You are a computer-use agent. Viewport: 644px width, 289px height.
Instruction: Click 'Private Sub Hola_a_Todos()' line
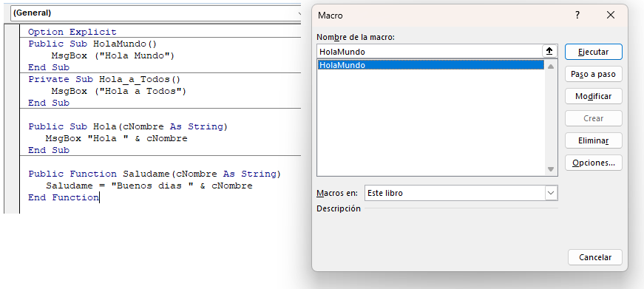(104, 79)
